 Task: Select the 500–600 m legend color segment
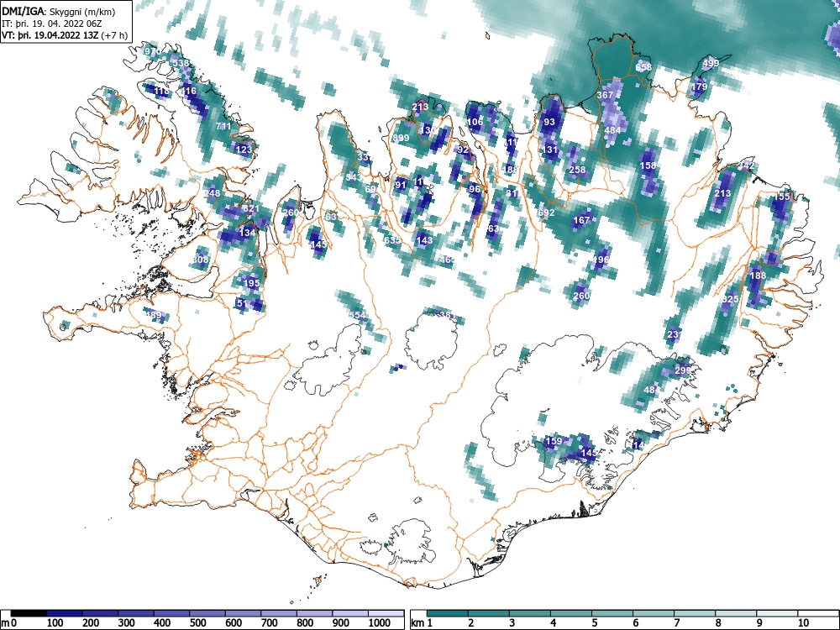point(207,613)
